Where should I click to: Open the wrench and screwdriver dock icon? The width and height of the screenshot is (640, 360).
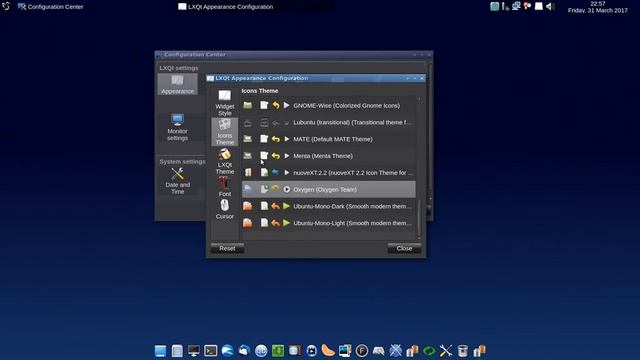(446, 351)
